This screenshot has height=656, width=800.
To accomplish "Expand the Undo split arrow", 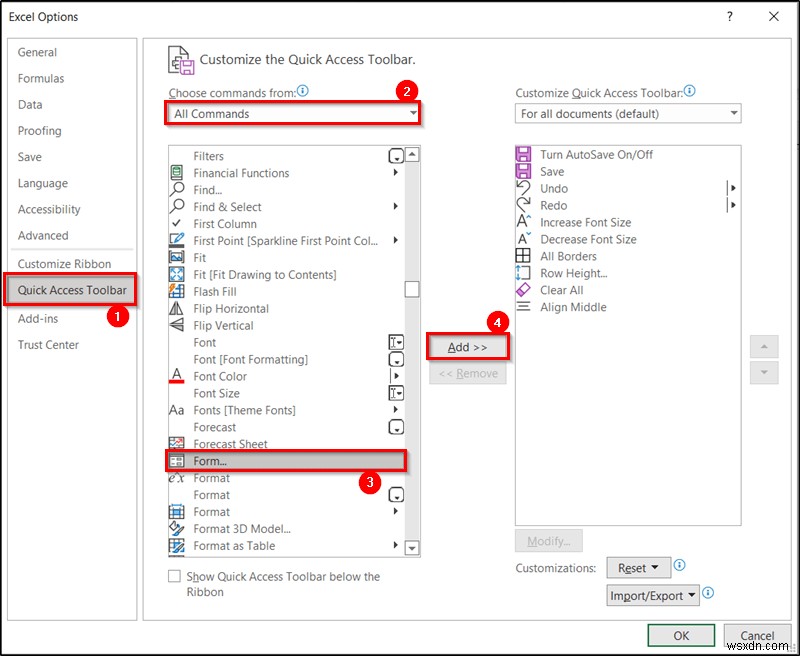I will 733,188.
